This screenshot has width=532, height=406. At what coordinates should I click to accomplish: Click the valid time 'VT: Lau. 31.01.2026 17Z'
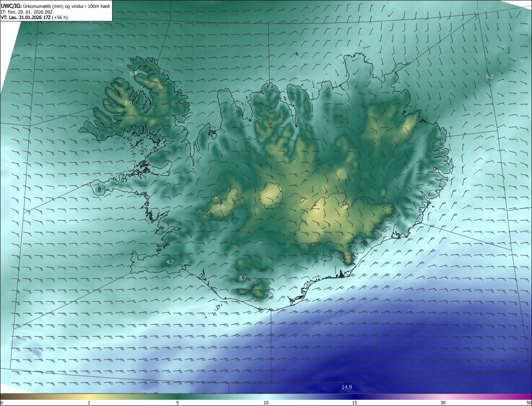click(x=25, y=17)
